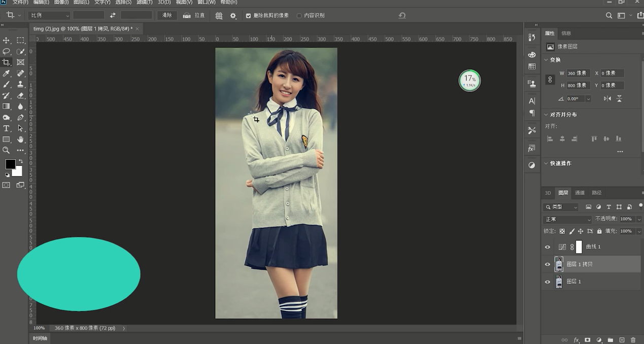Image resolution: width=644 pixels, height=344 pixels.
Task: Select the Path Selection arrow tool
Action: [20, 128]
